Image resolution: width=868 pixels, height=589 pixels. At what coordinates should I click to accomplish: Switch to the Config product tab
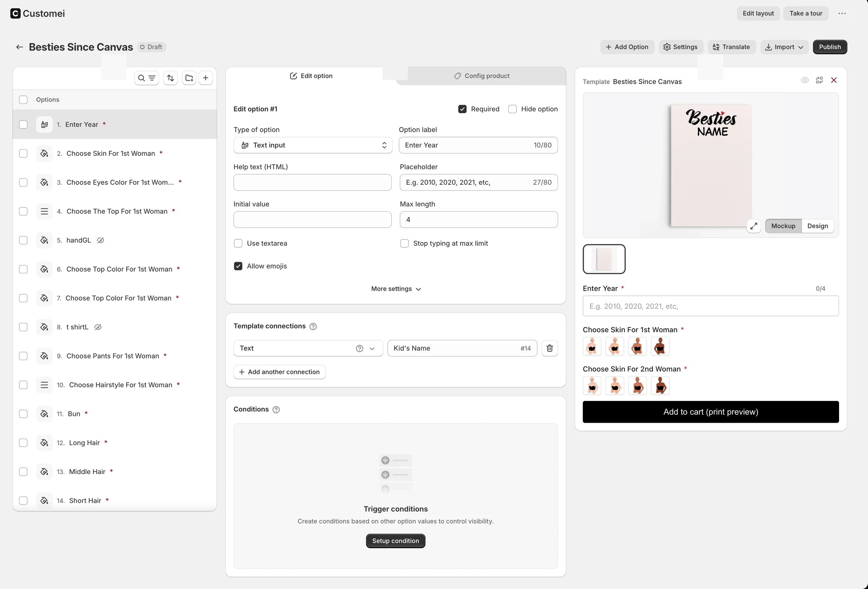pos(482,76)
